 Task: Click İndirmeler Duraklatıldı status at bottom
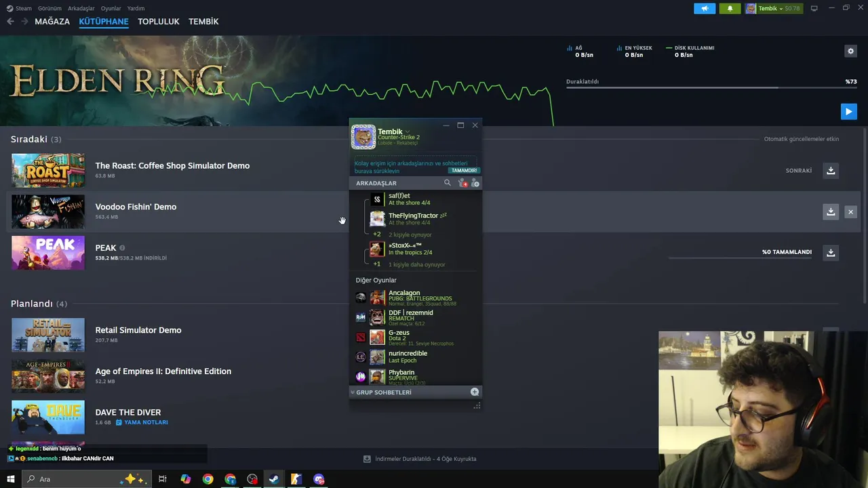[x=420, y=459]
